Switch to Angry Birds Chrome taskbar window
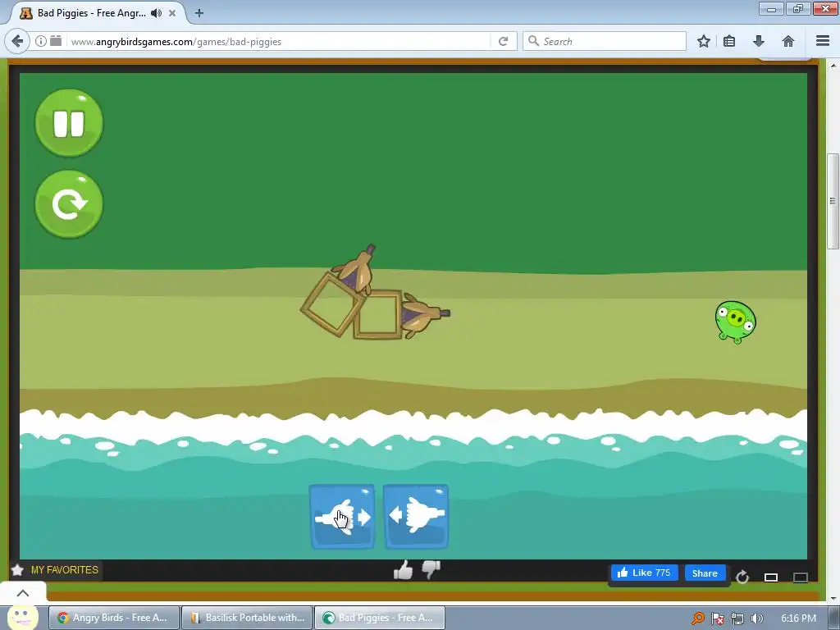 pyautogui.click(x=114, y=618)
